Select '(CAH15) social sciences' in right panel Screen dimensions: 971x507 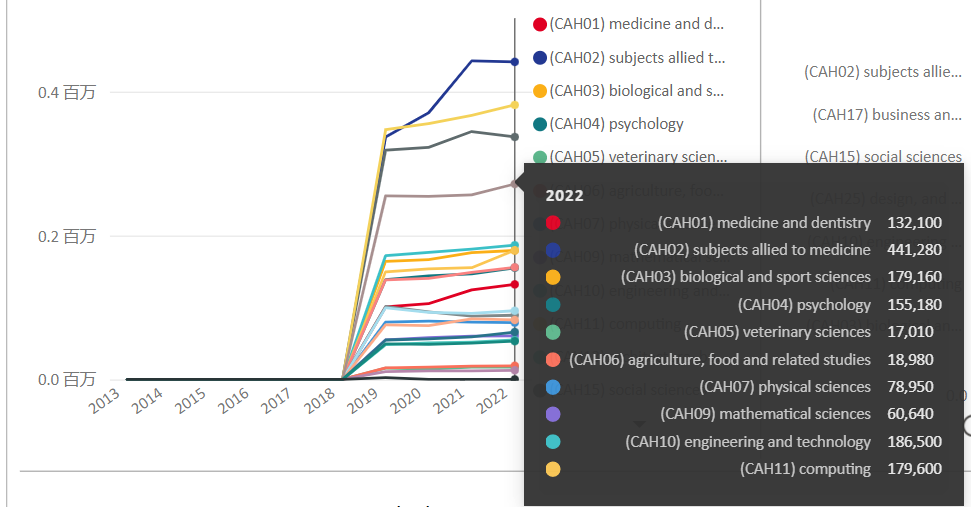click(883, 157)
